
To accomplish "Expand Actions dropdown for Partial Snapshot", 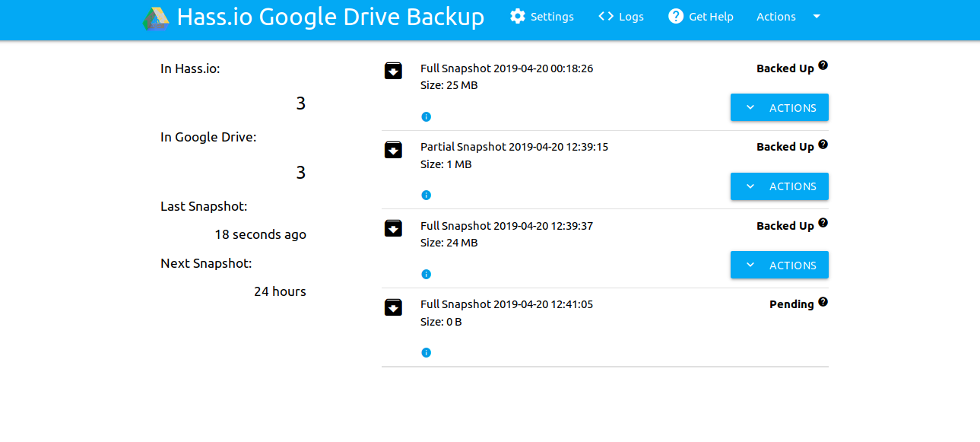I will coord(779,186).
